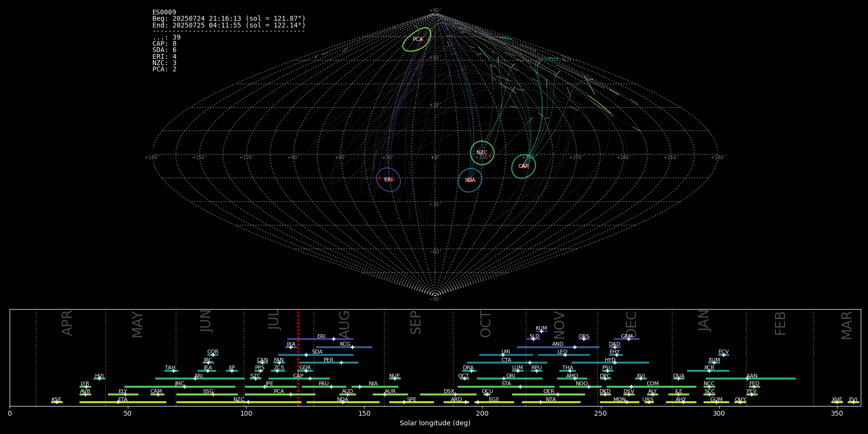Screen dimensions: 868x434
Task: Click the +90° label at the top of the sky map
Action: click(434, 11)
